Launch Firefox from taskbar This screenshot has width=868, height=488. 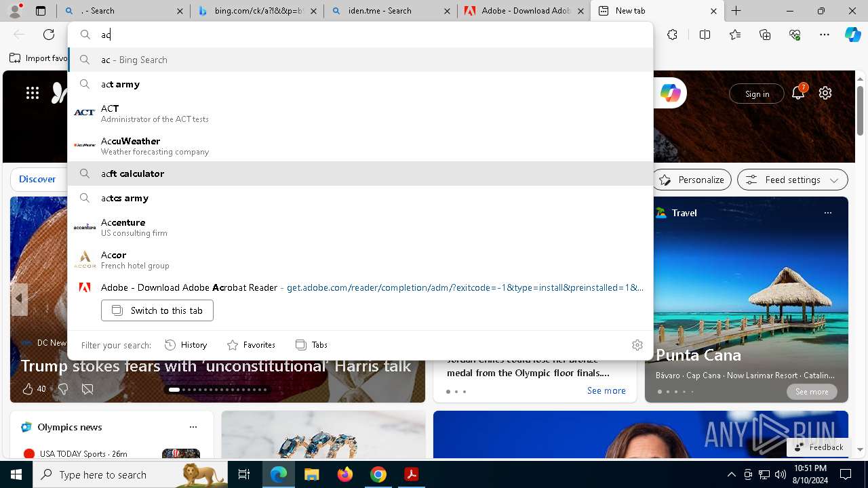345,474
